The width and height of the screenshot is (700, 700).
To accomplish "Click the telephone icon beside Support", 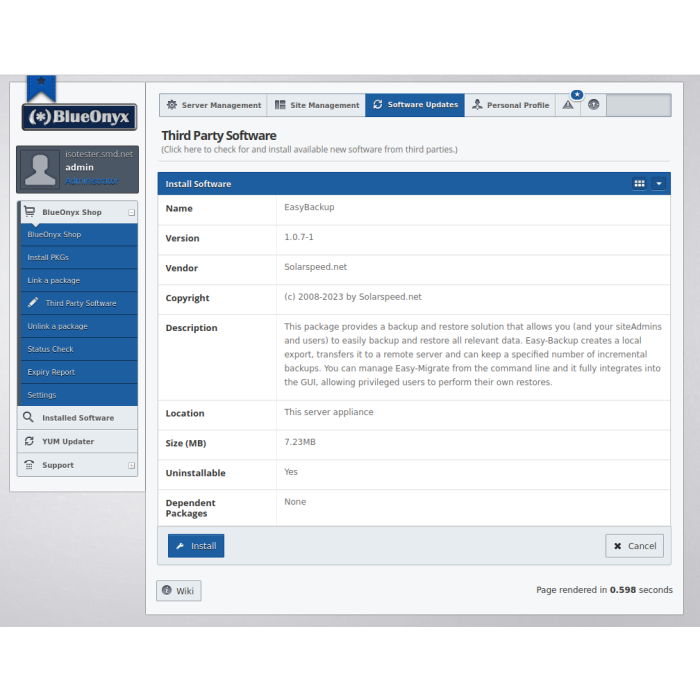I will (x=29, y=465).
